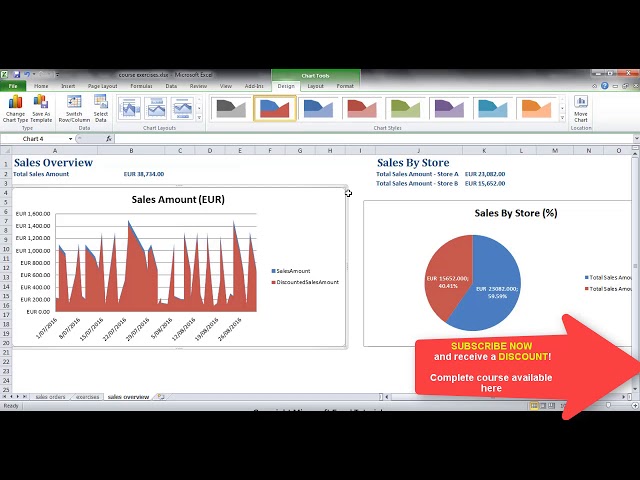Screen dimensions: 640x480
Task: Switch to the Add-Ins tab
Action: [x=254, y=86]
